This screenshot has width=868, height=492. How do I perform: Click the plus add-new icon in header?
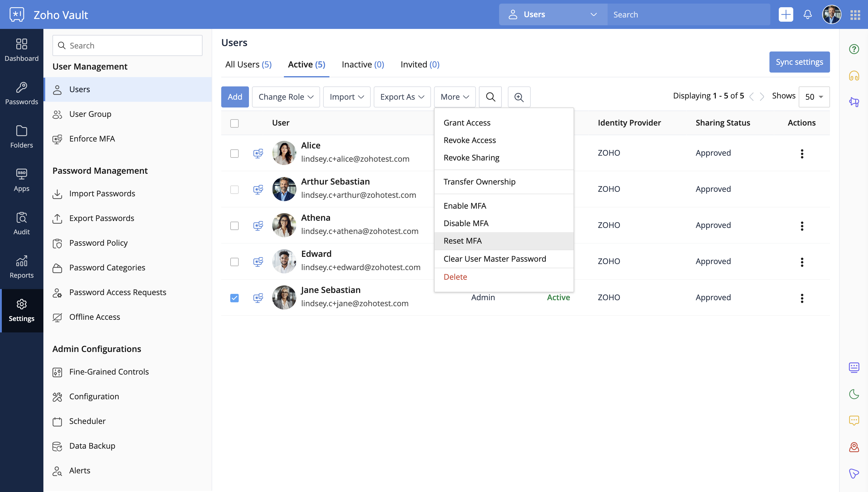click(786, 14)
